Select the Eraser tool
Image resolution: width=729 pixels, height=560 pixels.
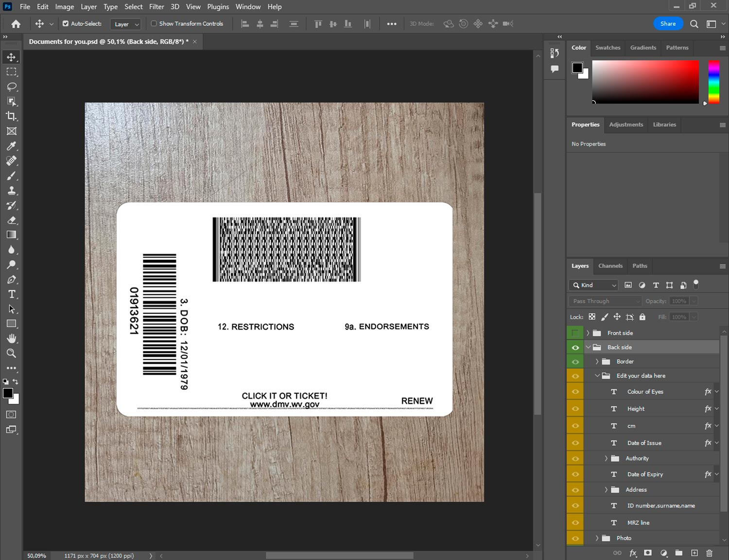[x=12, y=220]
